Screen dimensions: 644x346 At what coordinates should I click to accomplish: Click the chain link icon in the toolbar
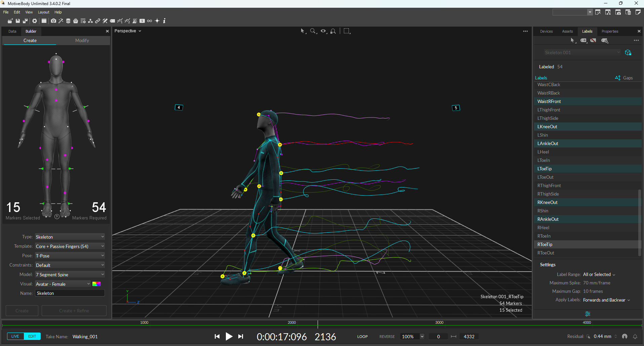[97, 21]
